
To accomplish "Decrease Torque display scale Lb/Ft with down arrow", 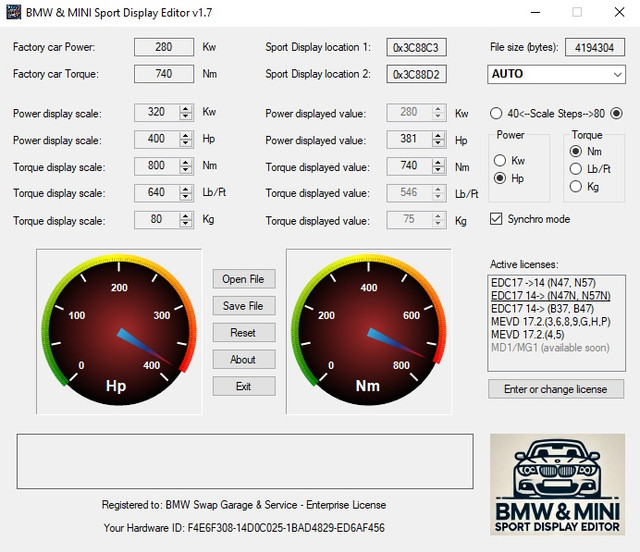I will pos(186,196).
